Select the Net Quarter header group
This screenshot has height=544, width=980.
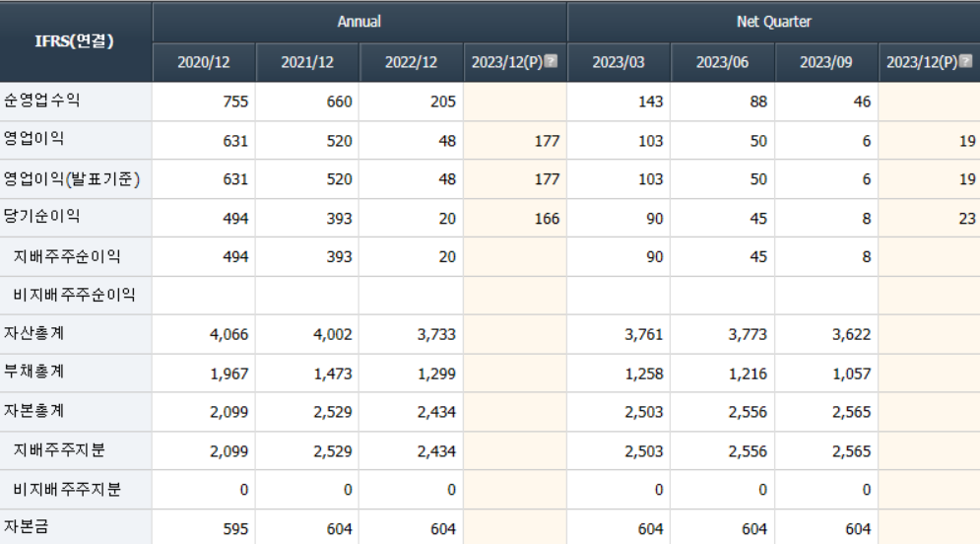tap(774, 22)
